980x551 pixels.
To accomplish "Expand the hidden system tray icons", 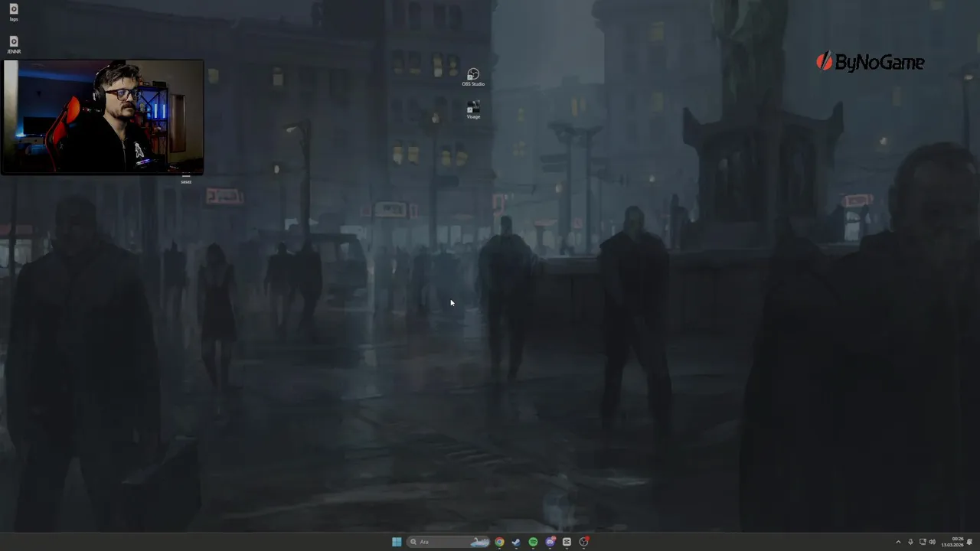I will point(898,542).
